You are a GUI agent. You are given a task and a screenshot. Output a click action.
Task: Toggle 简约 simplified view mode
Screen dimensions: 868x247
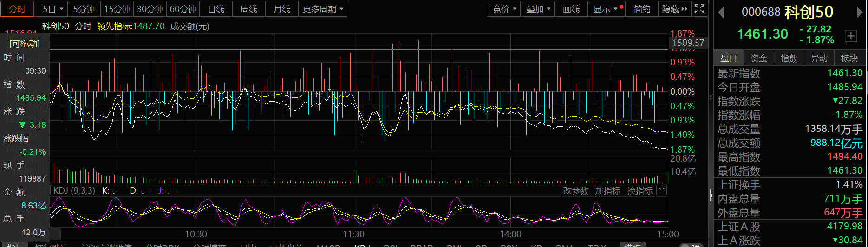[x=642, y=9]
